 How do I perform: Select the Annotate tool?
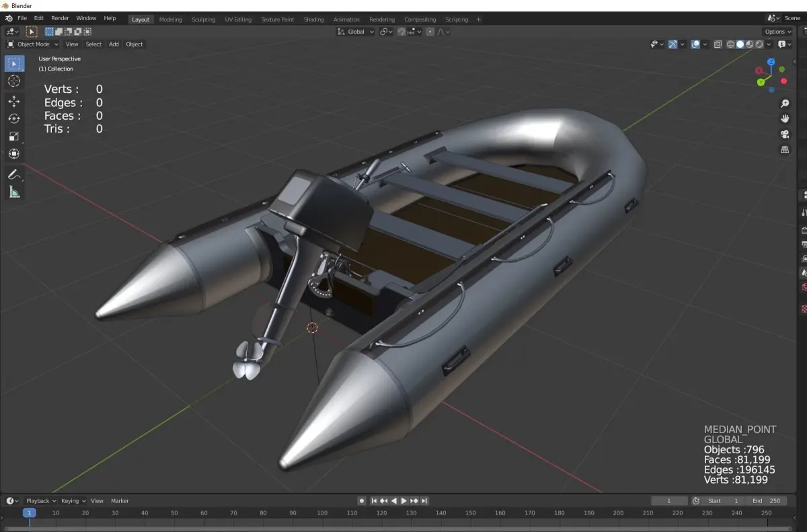click(x=14, y=174)
